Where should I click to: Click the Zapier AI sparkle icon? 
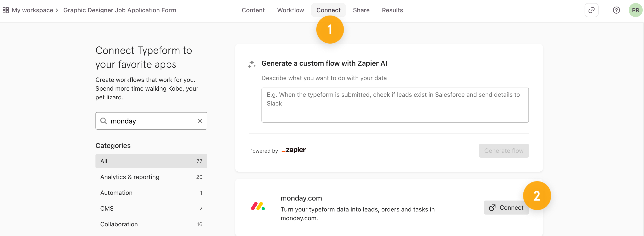(x=252, y=64)
